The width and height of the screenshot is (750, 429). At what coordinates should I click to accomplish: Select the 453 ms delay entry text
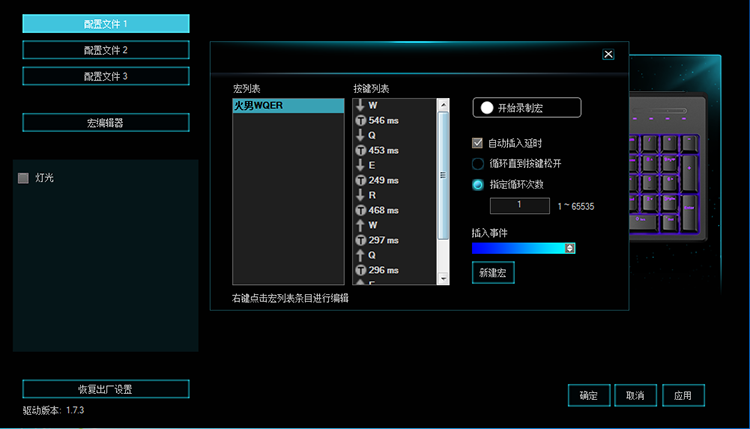pos(383,151)
